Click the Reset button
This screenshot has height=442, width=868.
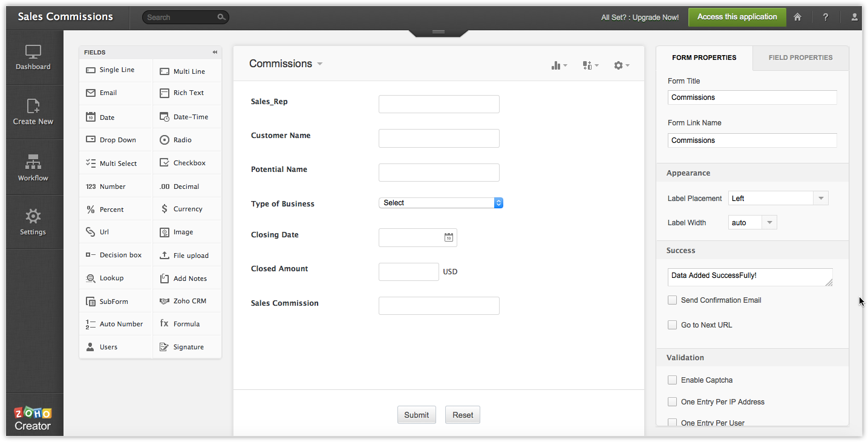click(x=463, y=415)
